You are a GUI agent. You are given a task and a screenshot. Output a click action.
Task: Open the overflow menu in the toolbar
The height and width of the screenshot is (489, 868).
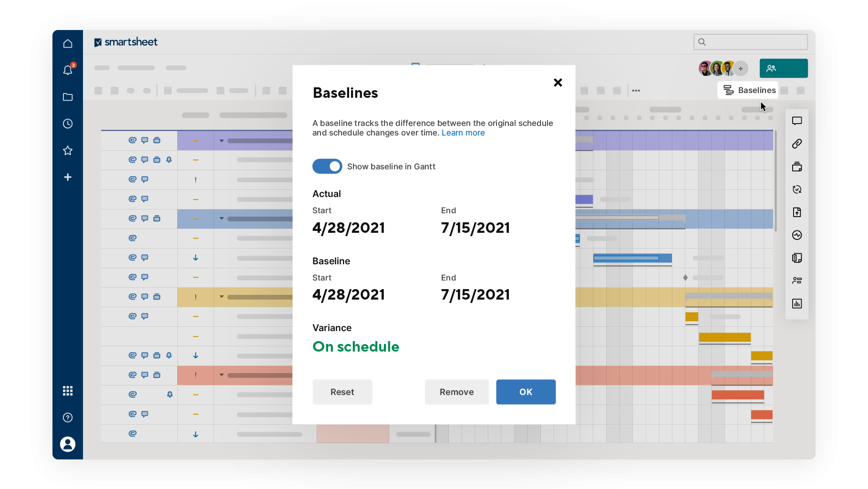click(x=636, y=90)
